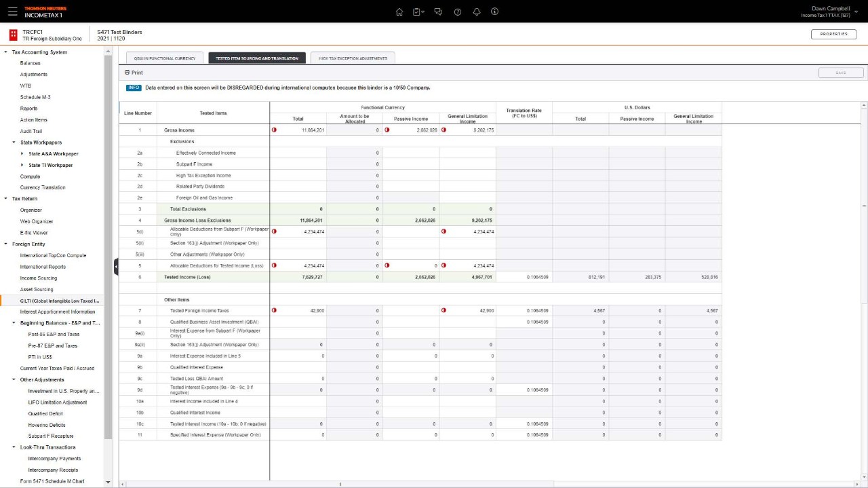Click red indicator on Tested Foreign Income Taxes total
The image size is (868, 488).
tap(274, 310)
